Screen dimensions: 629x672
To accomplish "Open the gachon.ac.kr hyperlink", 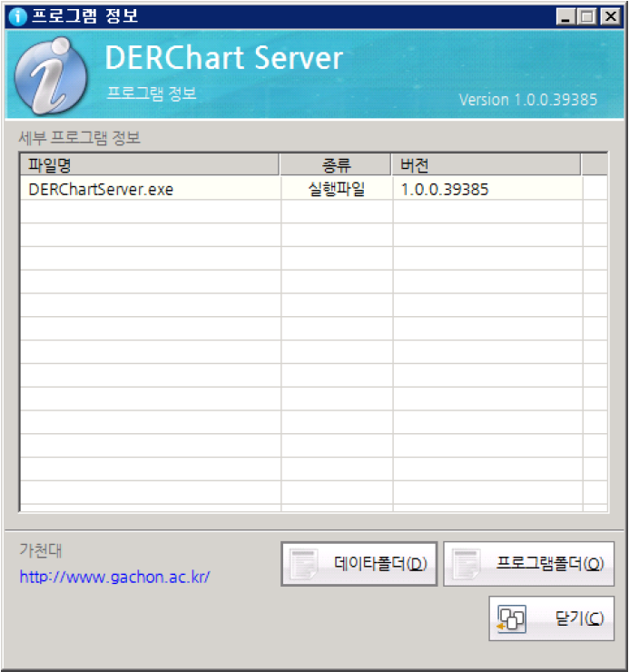I will tap(114, 577).
